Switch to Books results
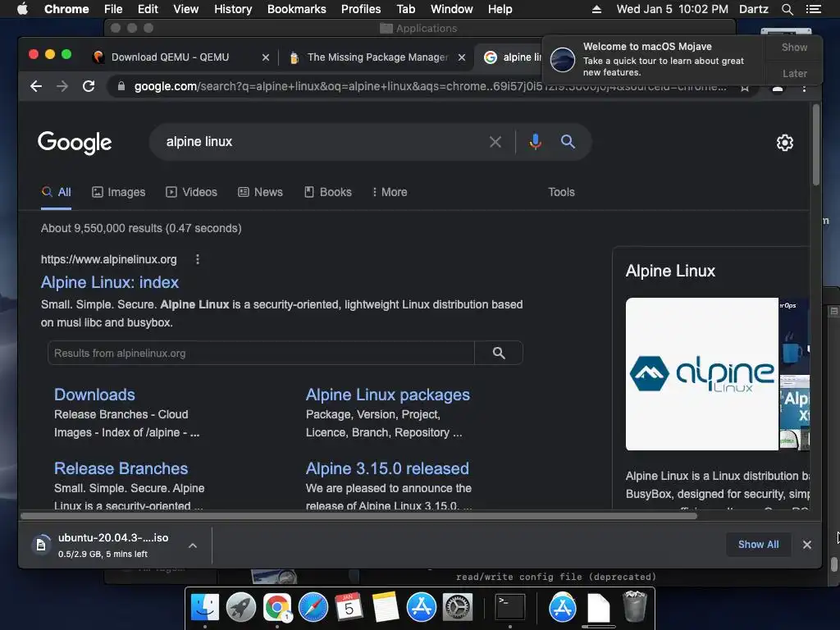This screenshot has height=630, width=840. pyautogui.click(x=328, y=192)
